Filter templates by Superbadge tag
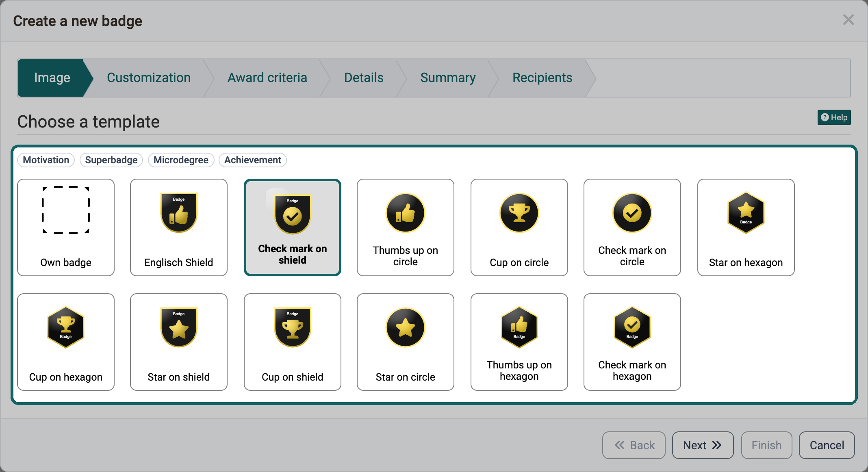Image resolution: width=868 pixels, height=472 pixels. point(111,160)
